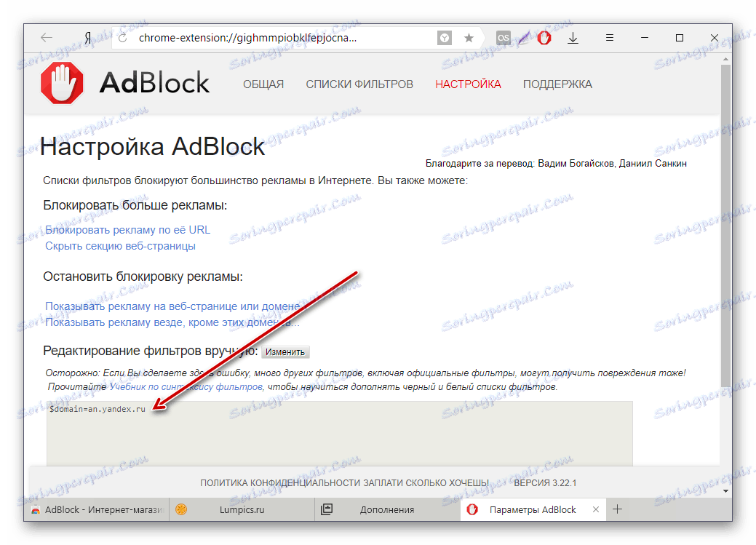Screen dimensions: 756x545
Task: Click inside the filter text area
Action: pyautogui.click(x=339, y=433)
